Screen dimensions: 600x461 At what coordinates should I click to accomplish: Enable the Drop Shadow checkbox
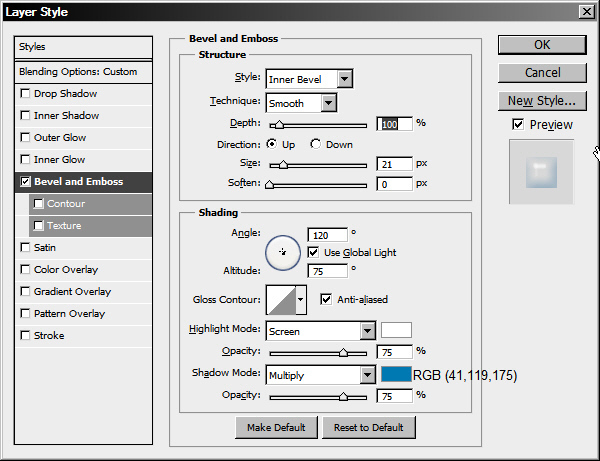tap(25, 94)
